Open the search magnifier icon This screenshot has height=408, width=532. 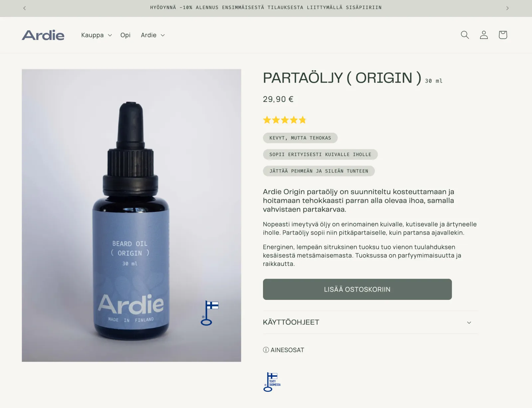pyautogui.click(x=465, y=35)
